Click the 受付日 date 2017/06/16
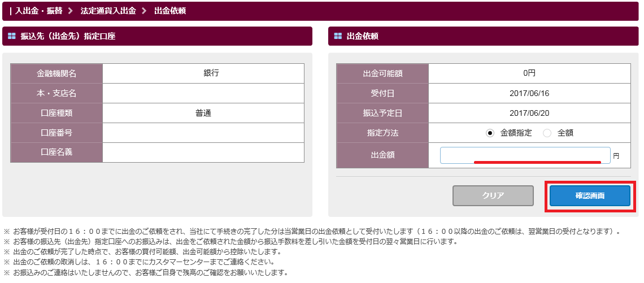The height and width of the screenshot is (283, 644). [529, 93]
